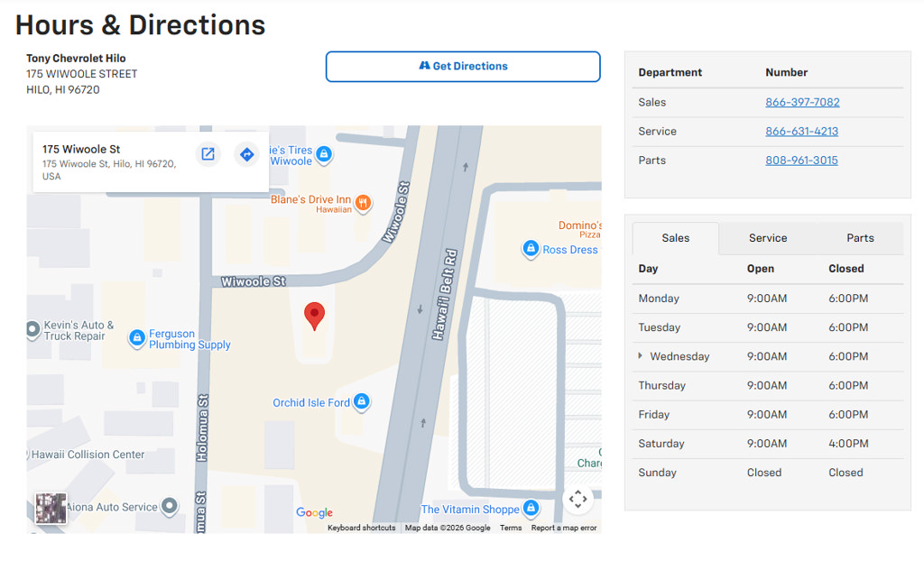Open the Parts hours tab
This screenshot has width=924, height=561.
click(x=860, y=238)
